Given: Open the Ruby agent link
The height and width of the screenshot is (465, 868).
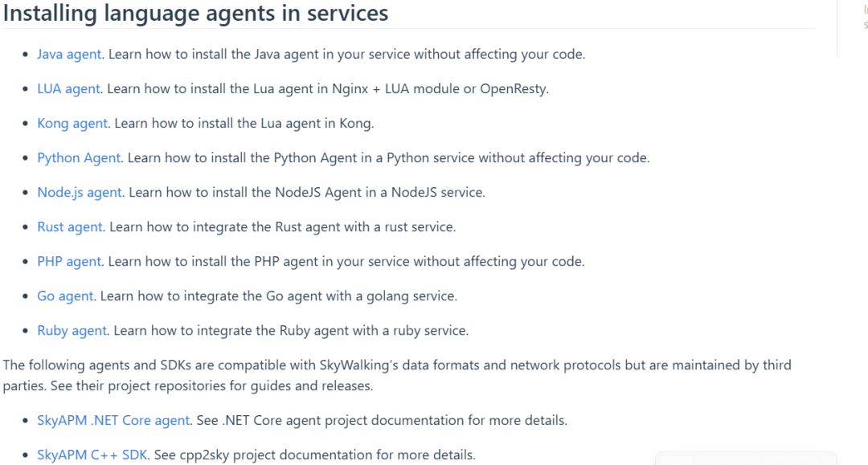Looking at the screenshot, I should (x=72, y=331).
